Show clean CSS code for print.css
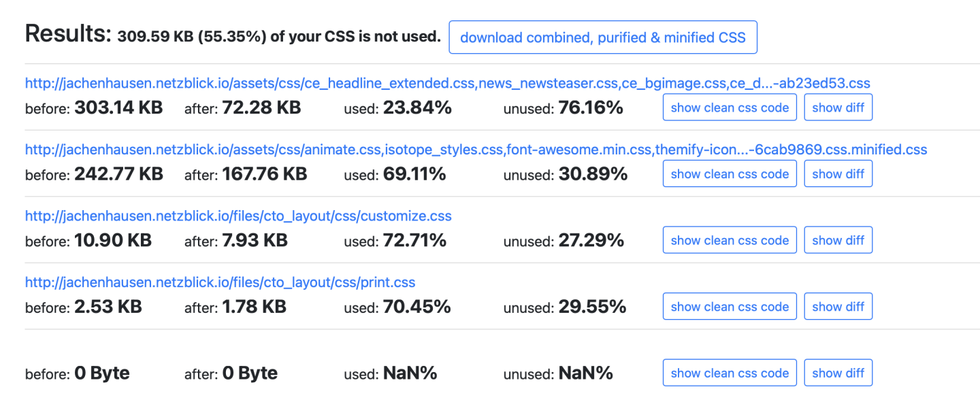 pos(730,307)
